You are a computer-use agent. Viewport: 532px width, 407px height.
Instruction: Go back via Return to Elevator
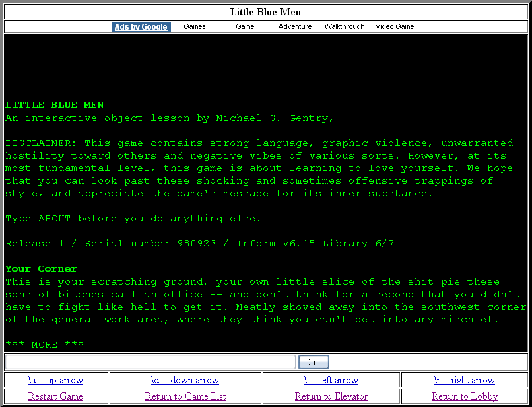(x=331, y=396)
